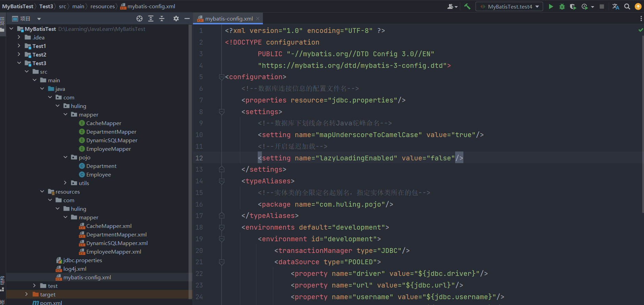This screenshot has width=644, height=305.
Task: Open pom.xml file
Action: [x=51, y=303]
